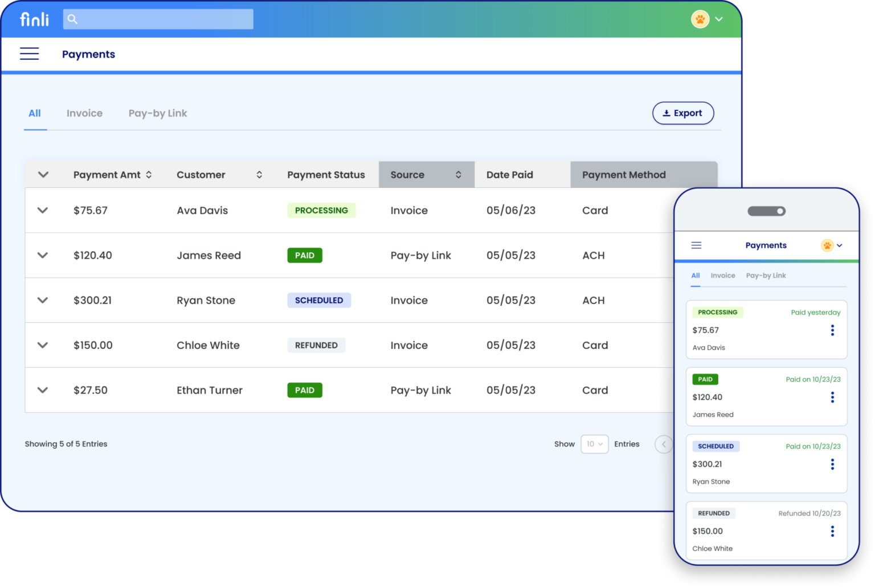Click the download icon inside Export button
The width and height of the screenshot is (875, 588).
pos(666,113)
